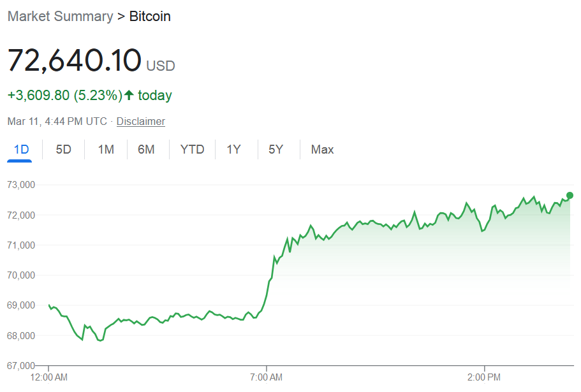Select the YTD range tab

pos(192,150)
